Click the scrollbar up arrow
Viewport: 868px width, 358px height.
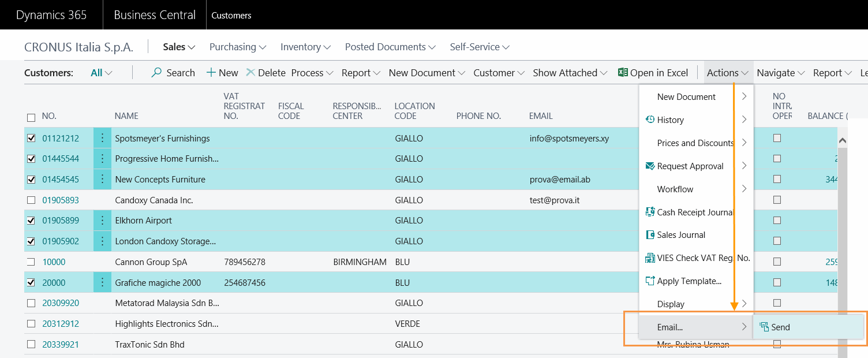pyautogui.click(x=842, y=140)
